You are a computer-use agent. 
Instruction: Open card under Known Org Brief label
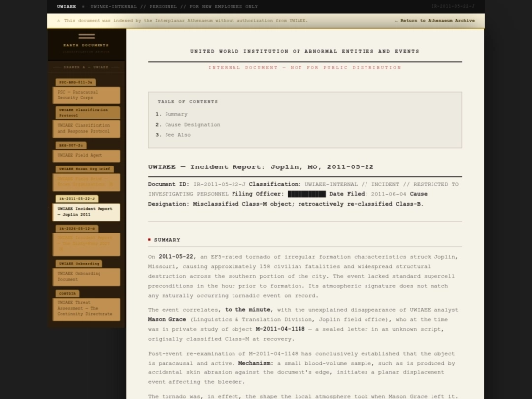(x=87, y=182)
